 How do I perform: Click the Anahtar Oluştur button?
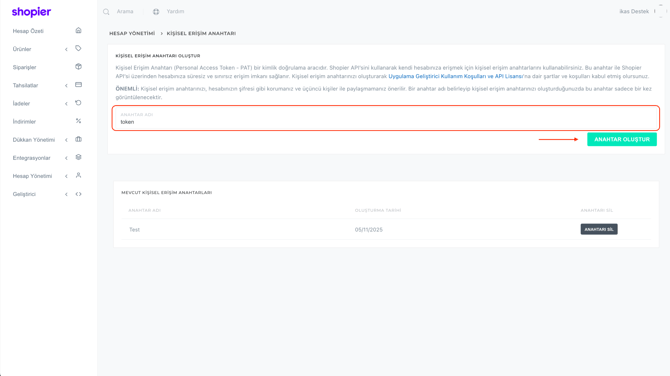(622, 139)
